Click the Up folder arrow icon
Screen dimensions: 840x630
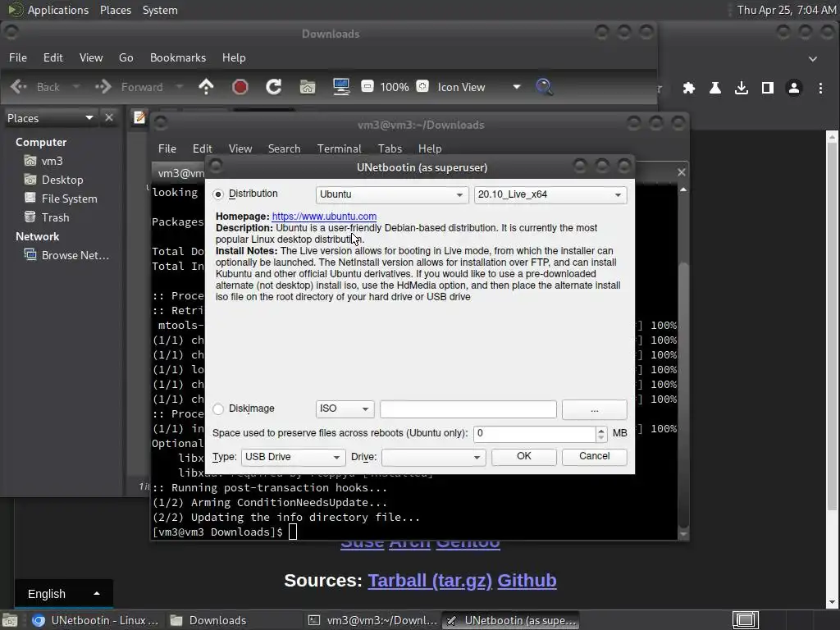[206, 87]
